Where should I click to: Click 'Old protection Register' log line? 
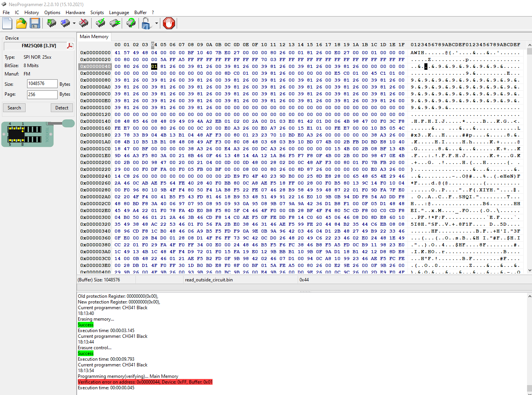(118, 296)
